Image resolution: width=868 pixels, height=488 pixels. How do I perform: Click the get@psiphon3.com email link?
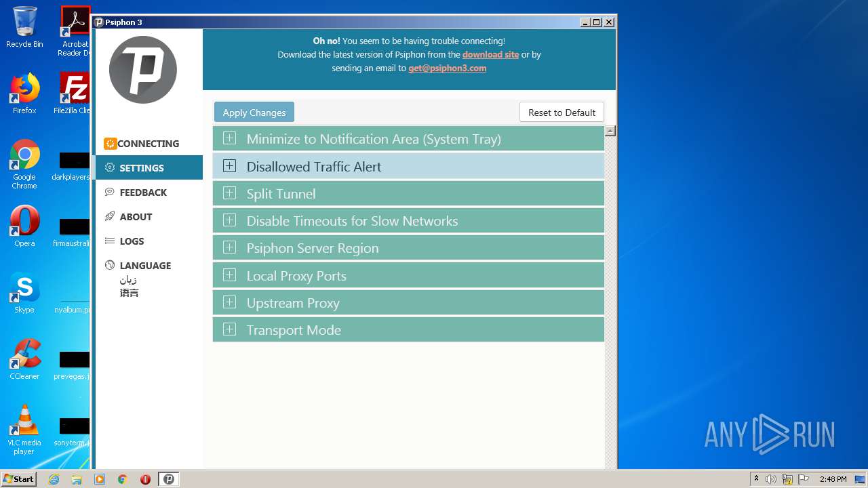447,68
